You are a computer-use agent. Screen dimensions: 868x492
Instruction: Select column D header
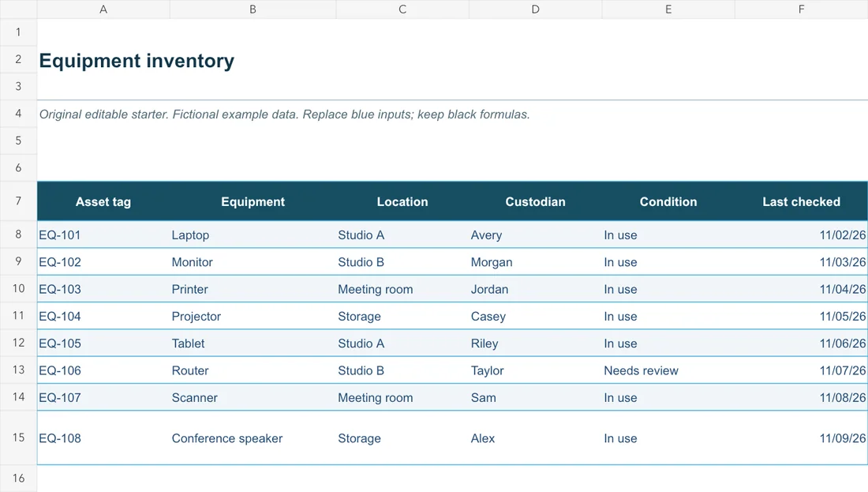(x=535, y=9)
